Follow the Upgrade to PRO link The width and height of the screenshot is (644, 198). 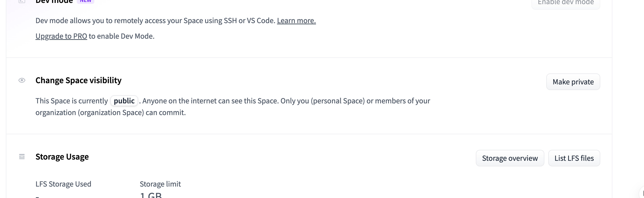(61, 36)
